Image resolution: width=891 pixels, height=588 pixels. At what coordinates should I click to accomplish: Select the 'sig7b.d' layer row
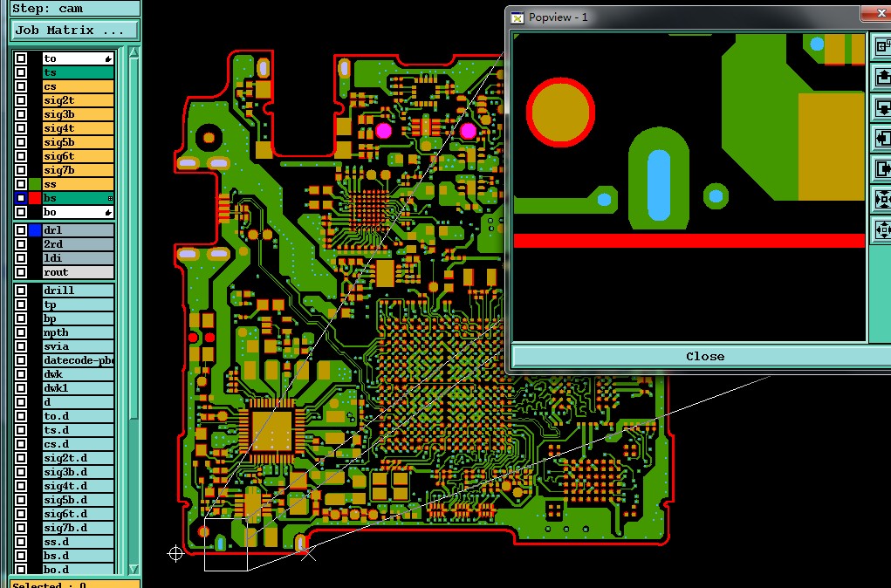[x=79, y=528]
